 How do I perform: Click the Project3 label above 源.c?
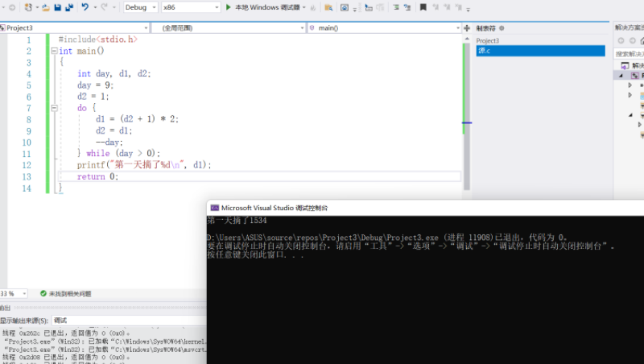488,41
